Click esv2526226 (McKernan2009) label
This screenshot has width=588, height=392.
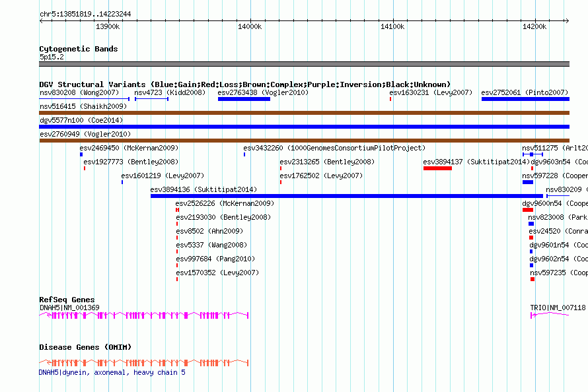click(225, 203)
